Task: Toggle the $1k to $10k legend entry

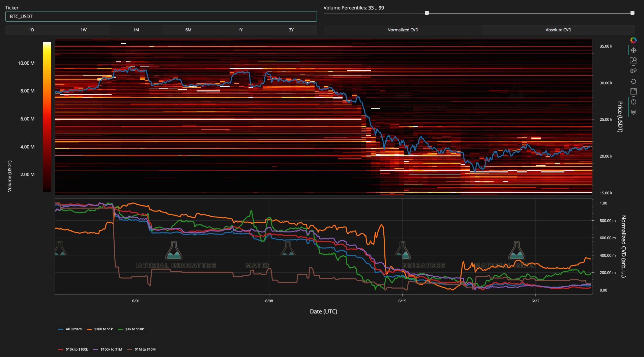Action: (x=131, y=329)
